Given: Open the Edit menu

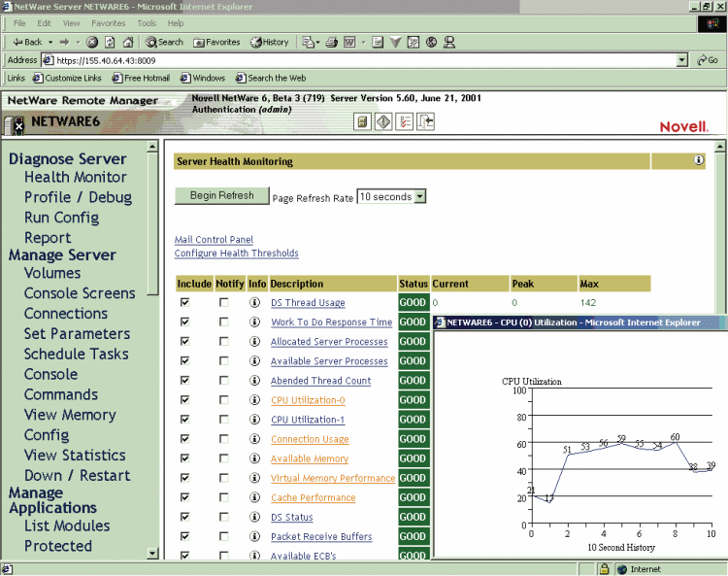Looking at the screenshot, I should [x=44, y=23].
